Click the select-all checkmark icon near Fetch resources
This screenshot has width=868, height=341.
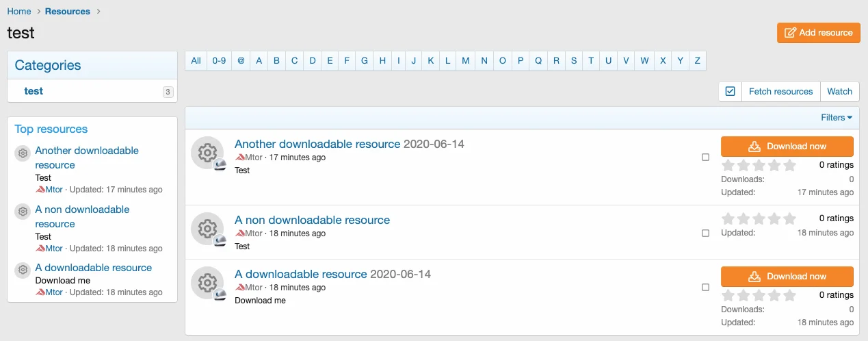730,91
